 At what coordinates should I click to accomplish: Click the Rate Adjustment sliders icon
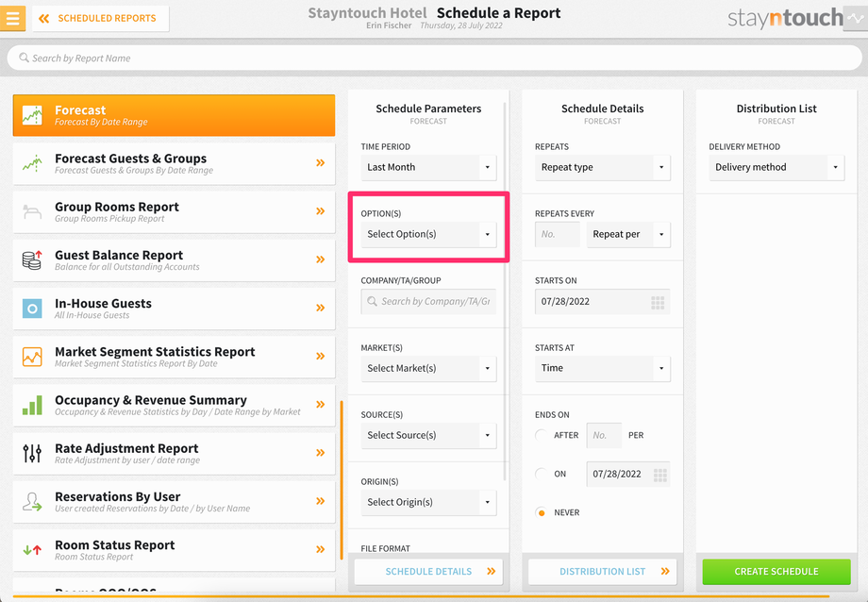[x=32, y=453]
